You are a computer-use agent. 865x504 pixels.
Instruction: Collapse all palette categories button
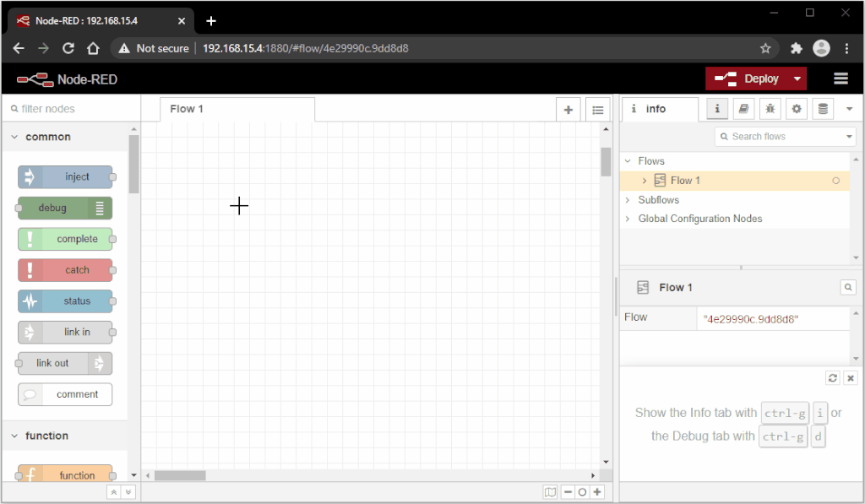point(114,492)
